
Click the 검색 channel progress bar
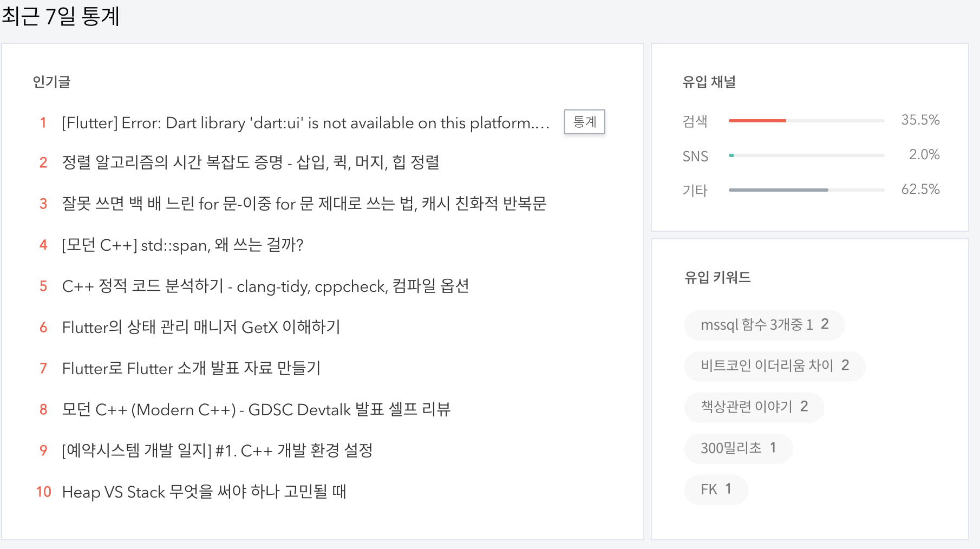(x=806, y=121)
